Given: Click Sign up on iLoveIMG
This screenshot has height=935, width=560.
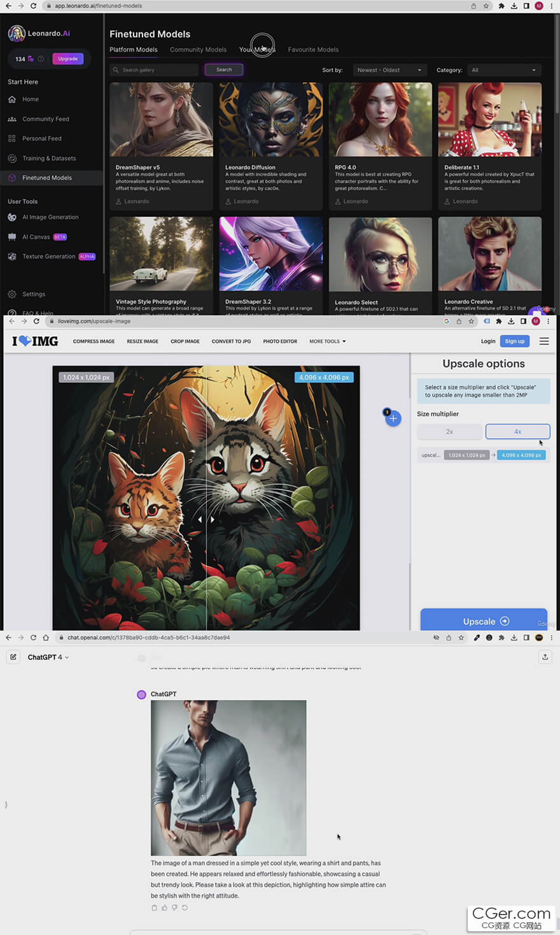Looking at the screenshot, I should (515, 341).
